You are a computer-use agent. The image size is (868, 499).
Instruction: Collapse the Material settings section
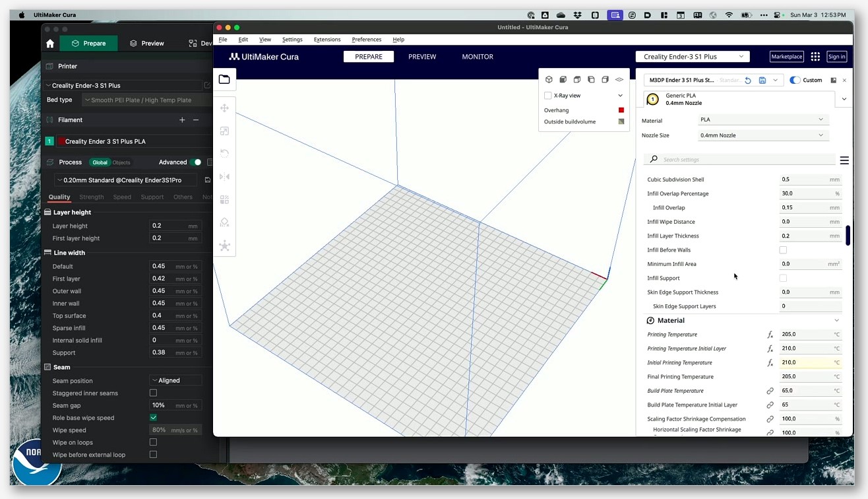pyautogui.click(x=837, y=321)
